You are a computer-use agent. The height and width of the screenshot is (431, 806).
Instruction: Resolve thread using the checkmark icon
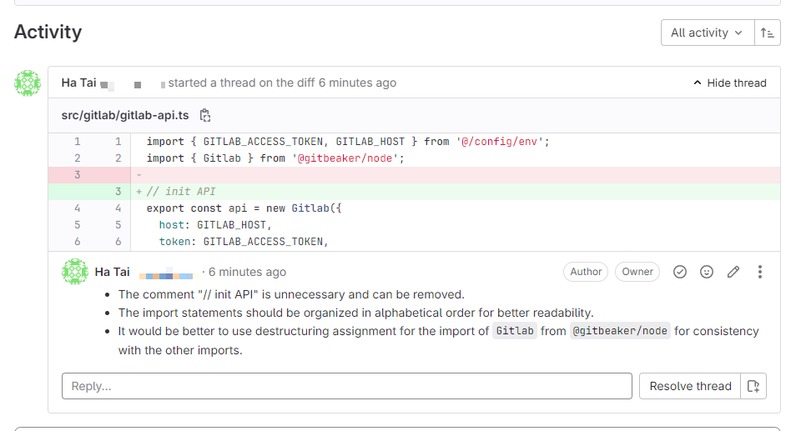[680, 272]
